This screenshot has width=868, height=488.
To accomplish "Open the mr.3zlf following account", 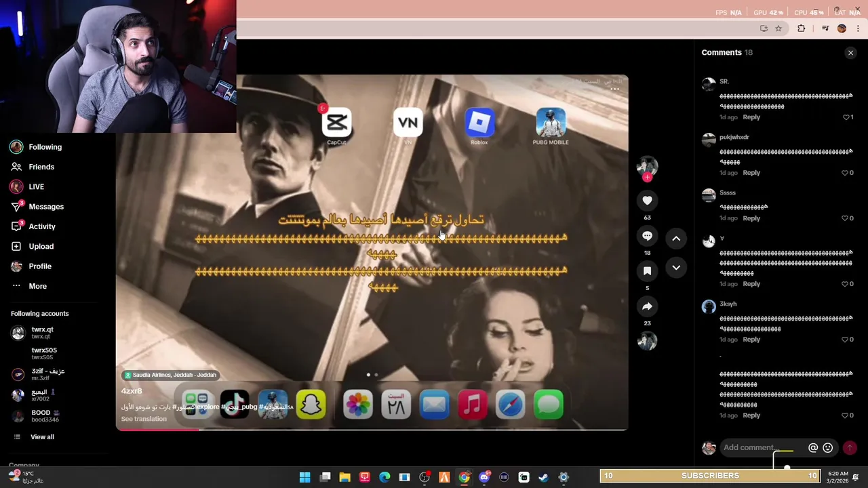I will 39,374.
